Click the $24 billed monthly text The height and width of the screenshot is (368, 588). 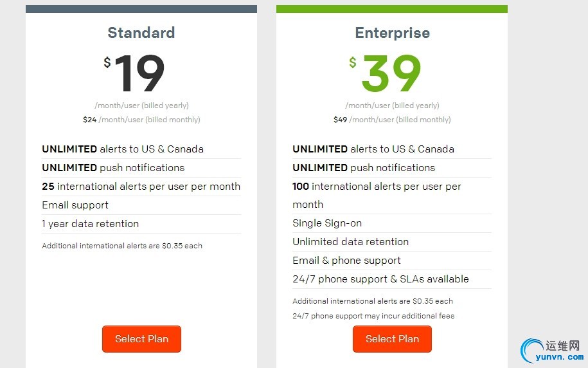pos(141,120)
